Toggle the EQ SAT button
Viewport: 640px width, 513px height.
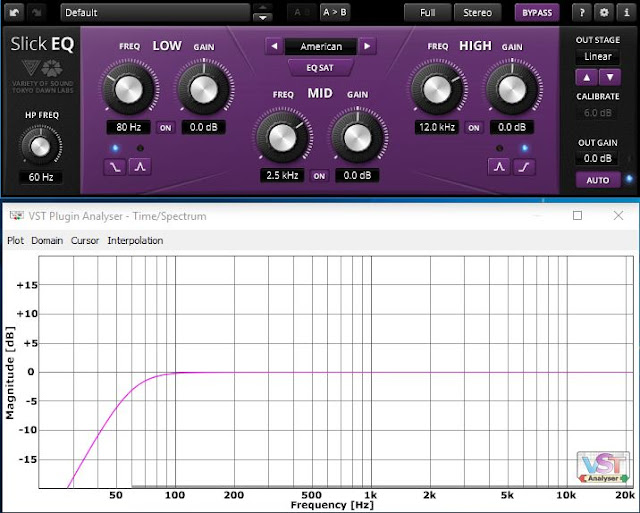pos(320,68)
